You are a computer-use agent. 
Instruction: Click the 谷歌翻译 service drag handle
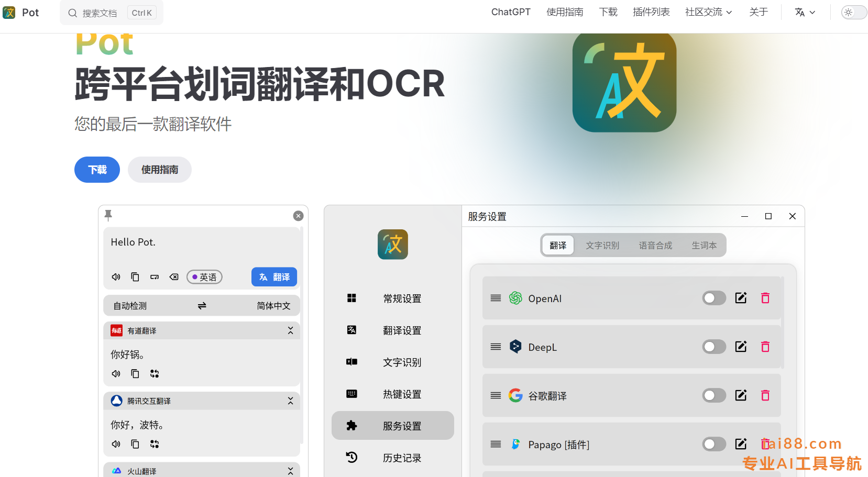coord(496,395)
